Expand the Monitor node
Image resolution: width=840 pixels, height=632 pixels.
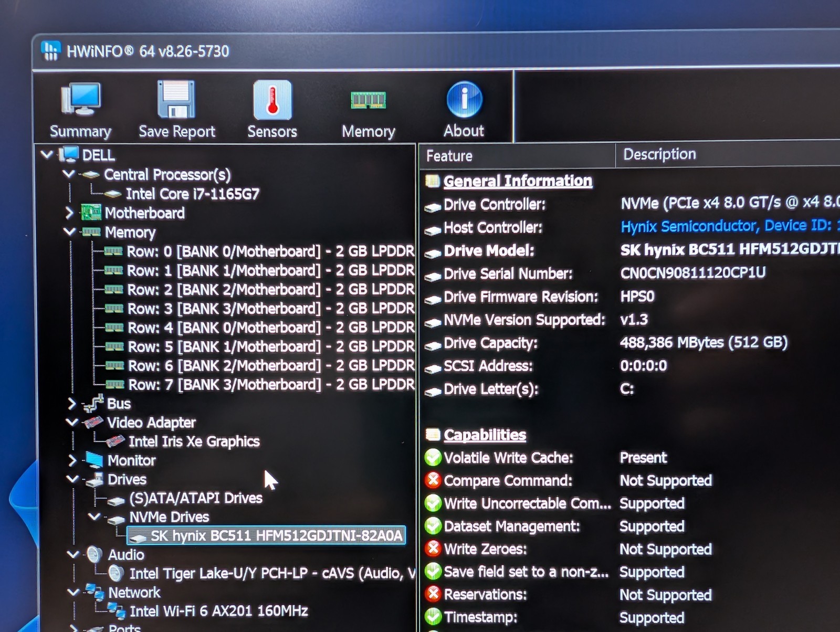72,460
